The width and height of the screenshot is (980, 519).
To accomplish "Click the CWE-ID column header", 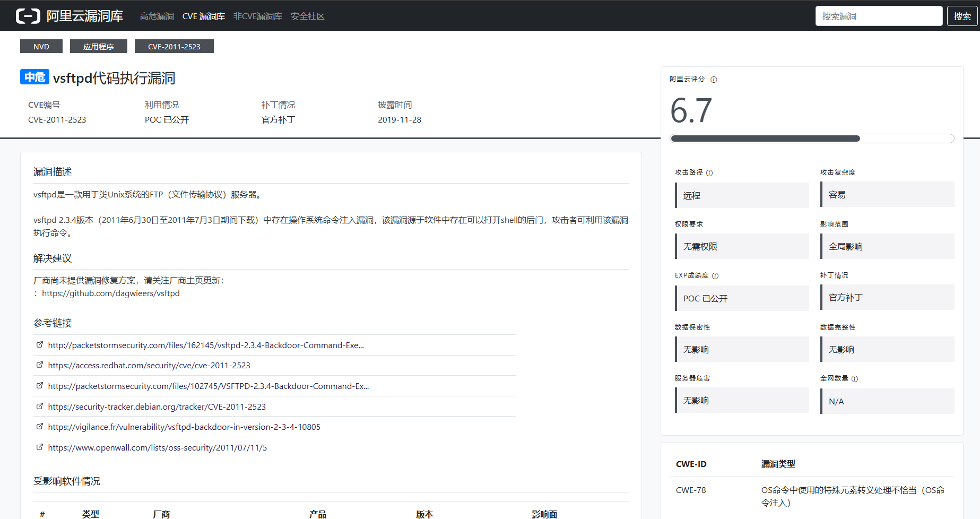I will pos(691,464).
